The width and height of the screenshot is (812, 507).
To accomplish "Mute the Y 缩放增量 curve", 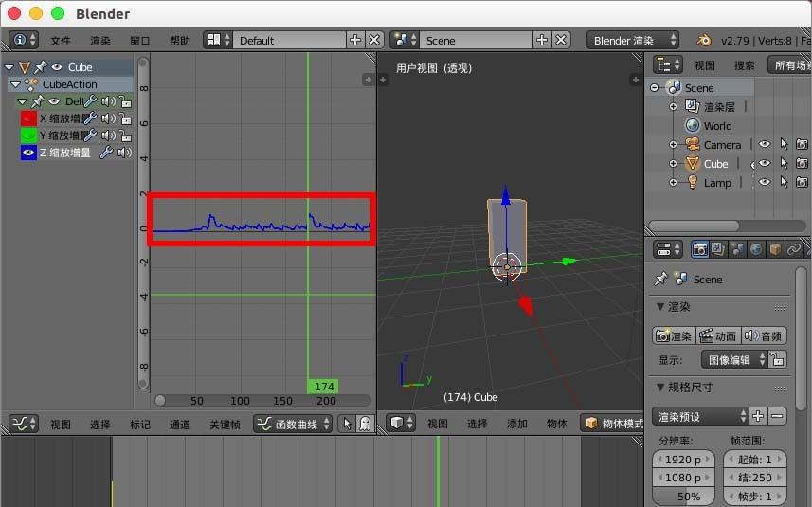I will (108, 136).
